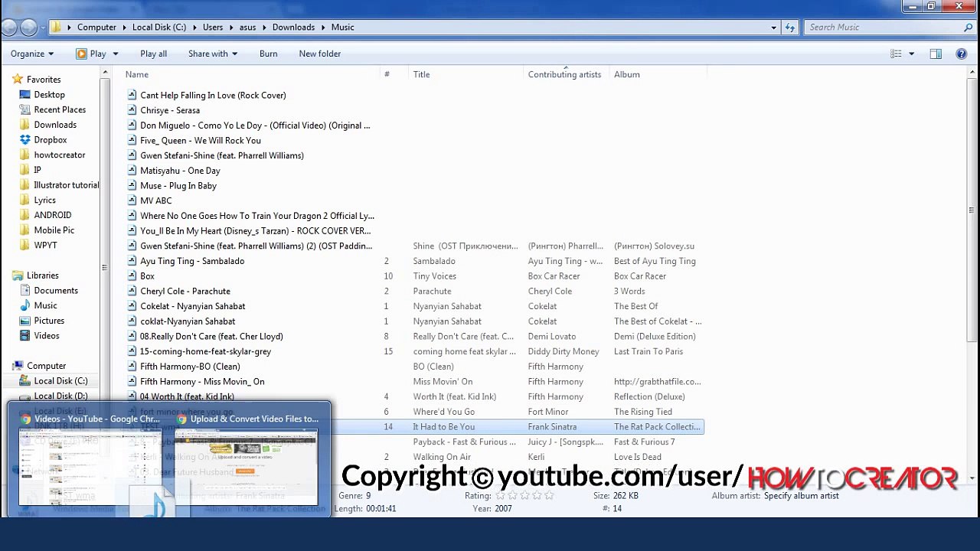This screenshot has width=980, height=551.
Task: Open the Play button dropdown arrow
Action: click(x=116, y=54)
